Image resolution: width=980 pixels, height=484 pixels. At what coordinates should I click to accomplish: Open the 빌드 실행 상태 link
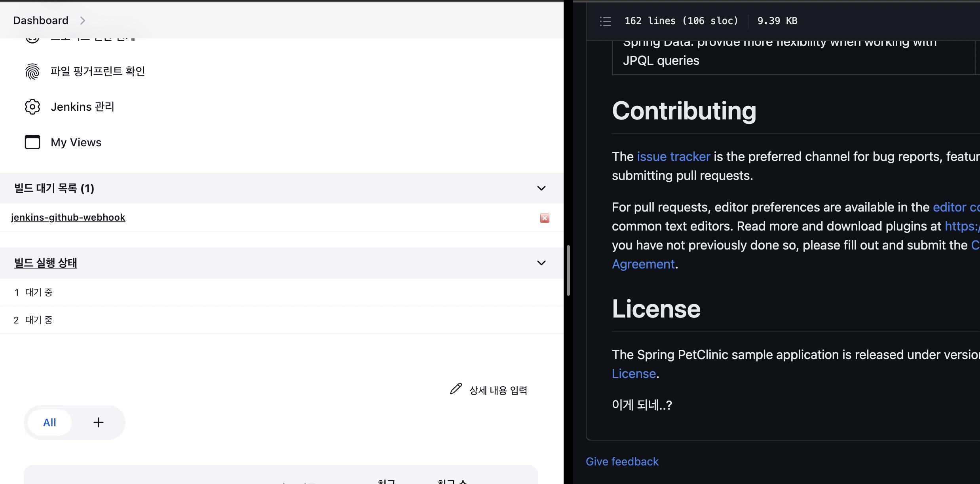click(46, 263)
